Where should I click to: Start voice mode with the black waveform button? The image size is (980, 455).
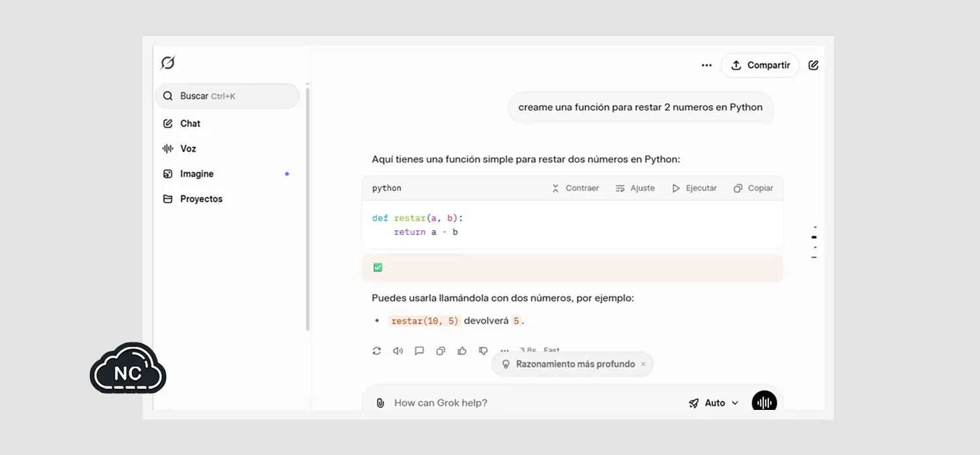tap(764, 402)
